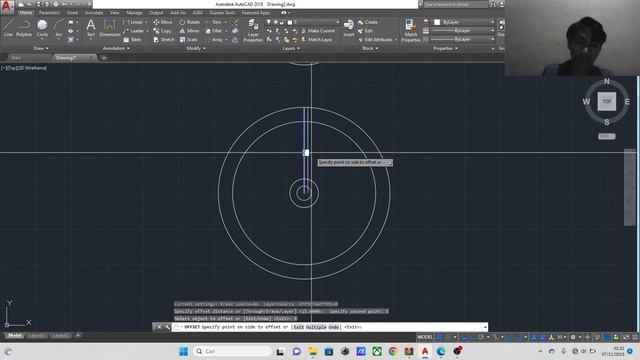Click the Move tool

[162, 22]
